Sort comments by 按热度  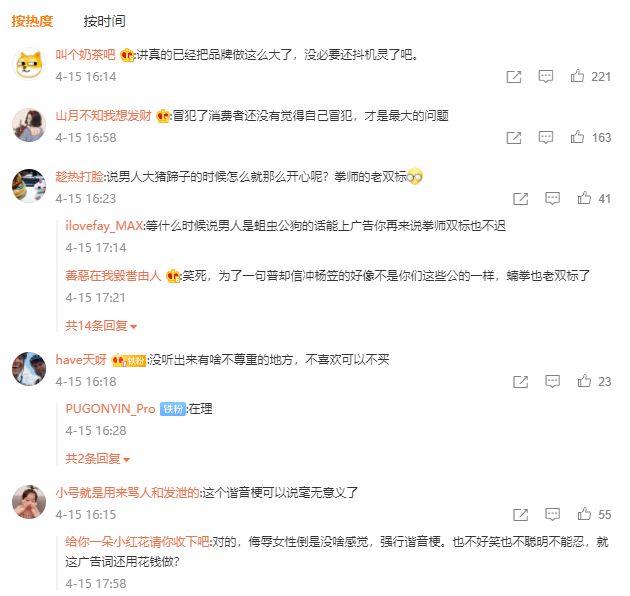32,21
